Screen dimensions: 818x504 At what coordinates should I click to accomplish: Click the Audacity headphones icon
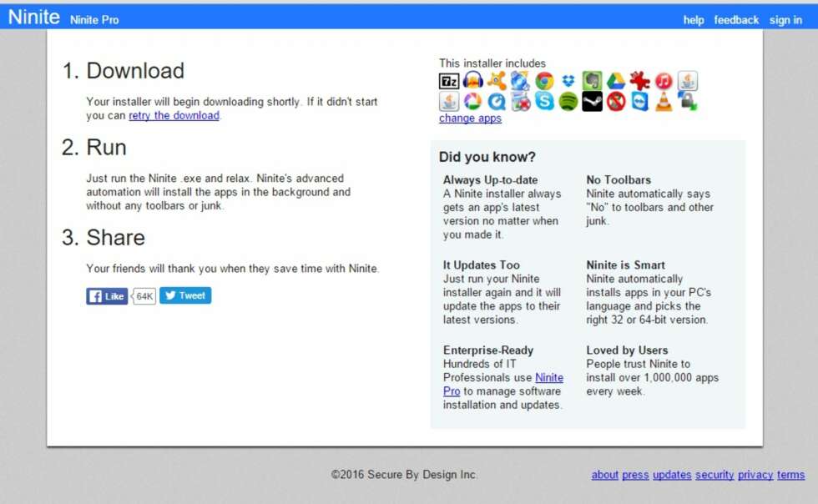(472, 81)
